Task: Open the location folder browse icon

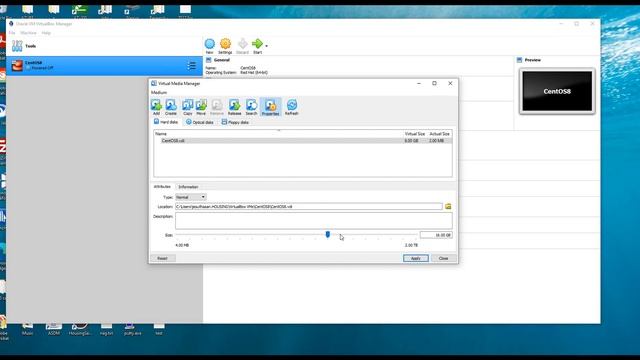Action: click(448, 207)
